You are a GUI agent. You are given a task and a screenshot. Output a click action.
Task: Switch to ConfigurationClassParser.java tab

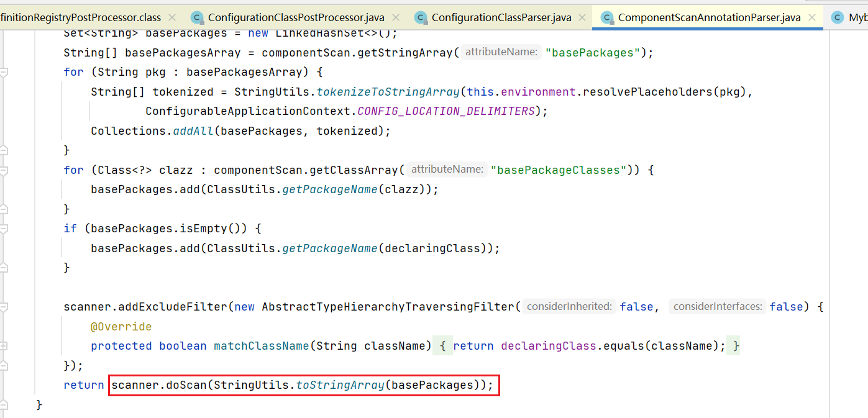pos(501,17)
